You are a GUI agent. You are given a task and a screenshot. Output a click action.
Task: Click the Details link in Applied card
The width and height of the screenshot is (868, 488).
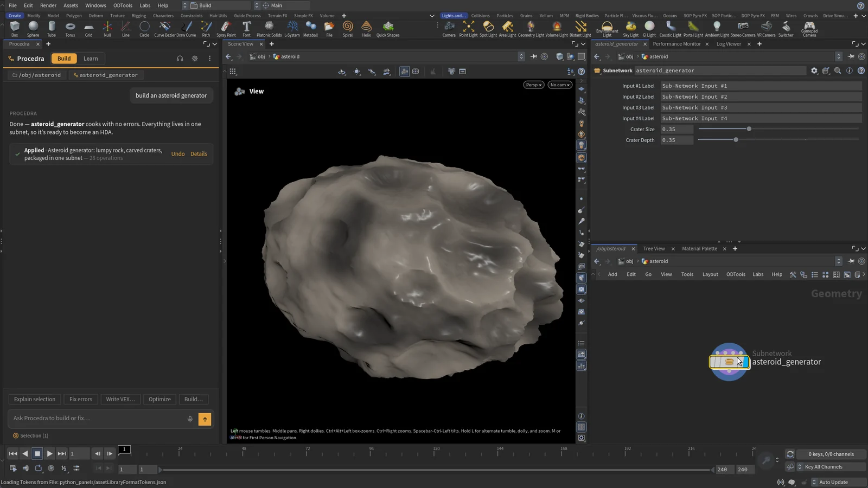(199, 154)
